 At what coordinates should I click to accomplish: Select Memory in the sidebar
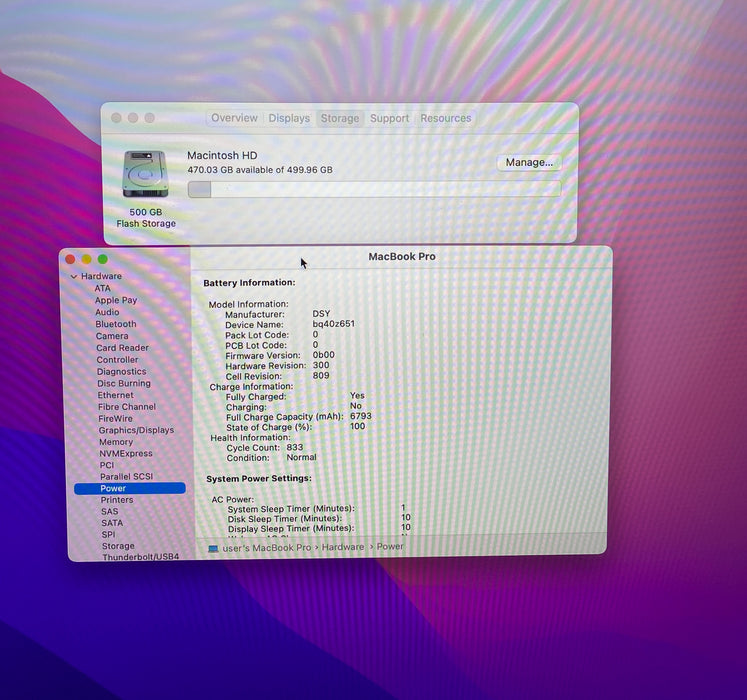pos(116,442)
